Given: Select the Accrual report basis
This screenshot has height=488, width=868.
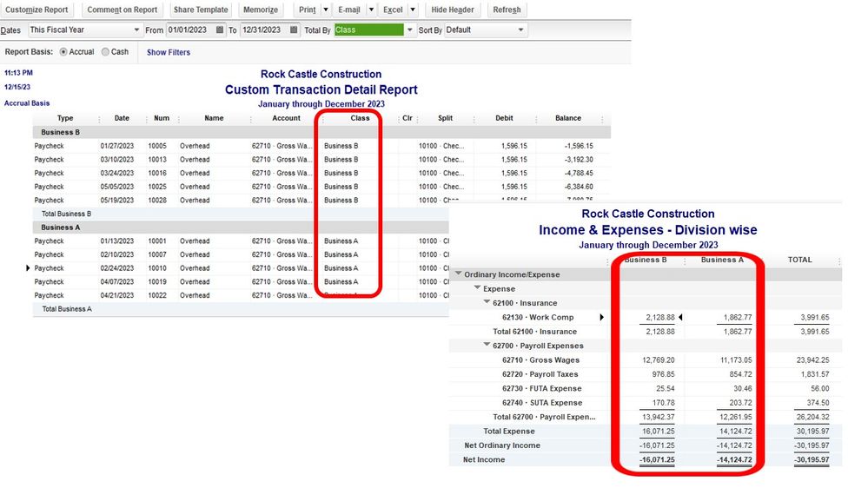Looking at the screenshot, I should point(63,52).
